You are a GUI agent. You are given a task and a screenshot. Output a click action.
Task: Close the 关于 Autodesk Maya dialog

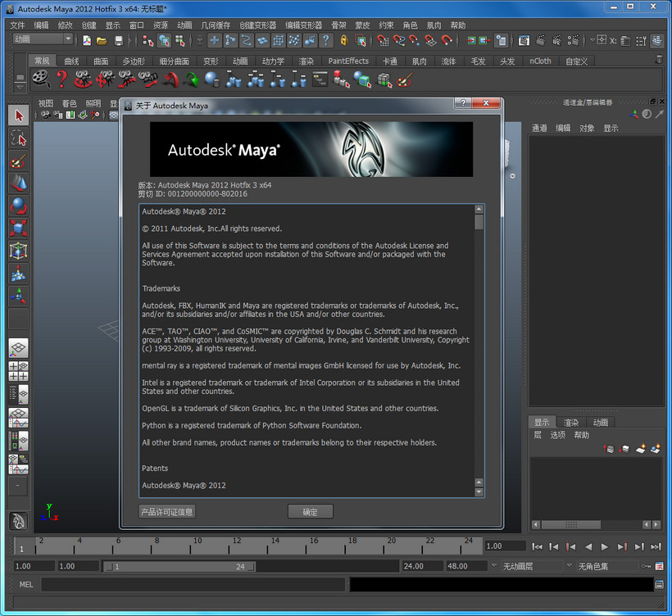tap(486, 103)
